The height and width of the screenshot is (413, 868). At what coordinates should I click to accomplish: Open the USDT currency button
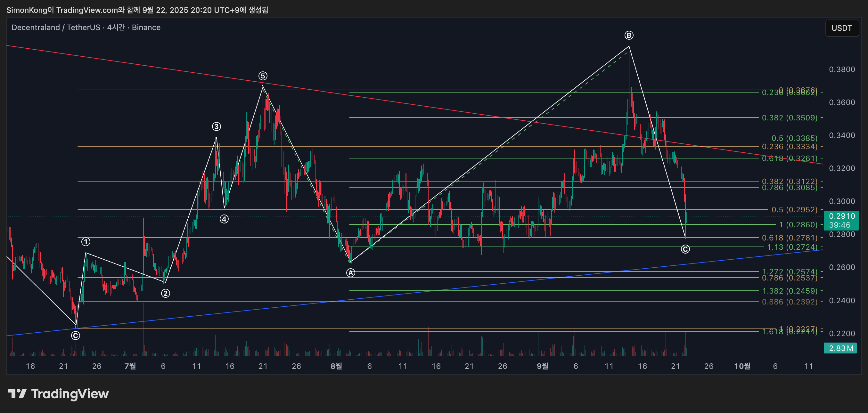[841, 28]
